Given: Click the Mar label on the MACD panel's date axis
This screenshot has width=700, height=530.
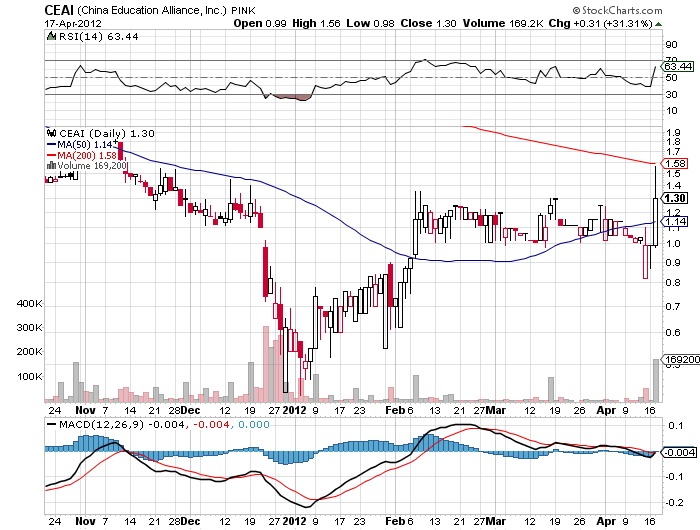Looking at the screenshot, I should [x=496, y=521].
